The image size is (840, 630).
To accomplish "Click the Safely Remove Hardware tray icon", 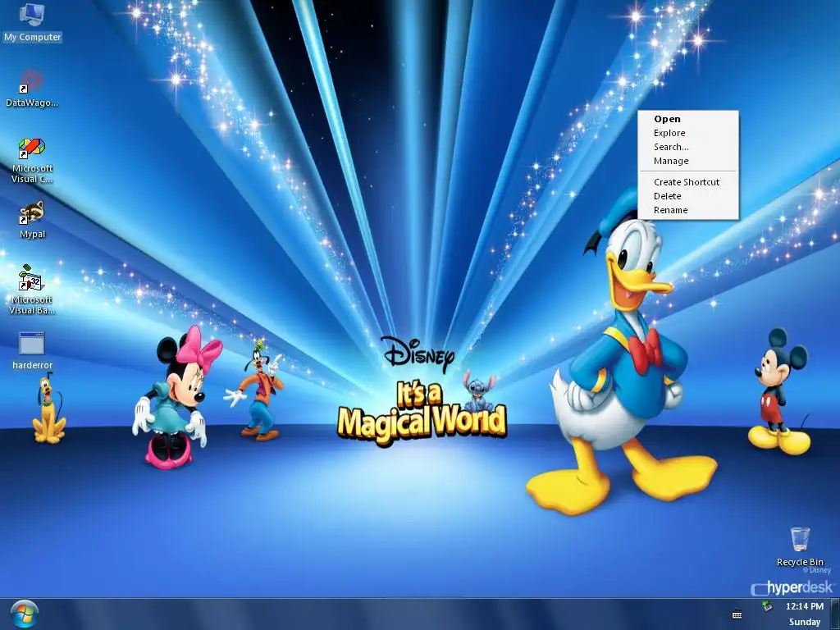I will click(x=767, y=606).
